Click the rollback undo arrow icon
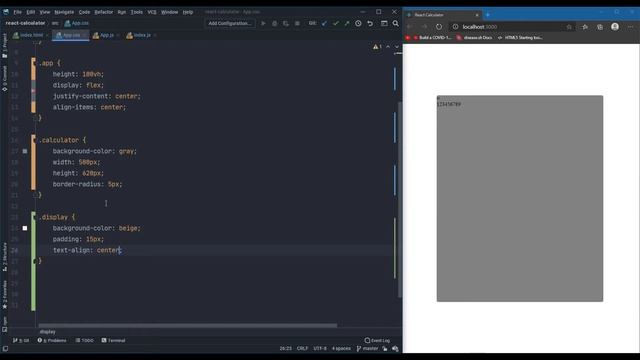 370,24
